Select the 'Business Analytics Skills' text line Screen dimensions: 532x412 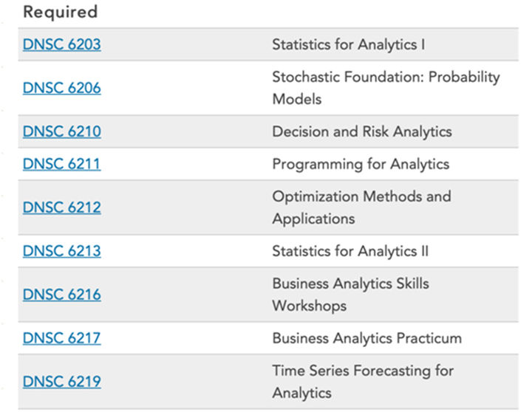[350, 284]
